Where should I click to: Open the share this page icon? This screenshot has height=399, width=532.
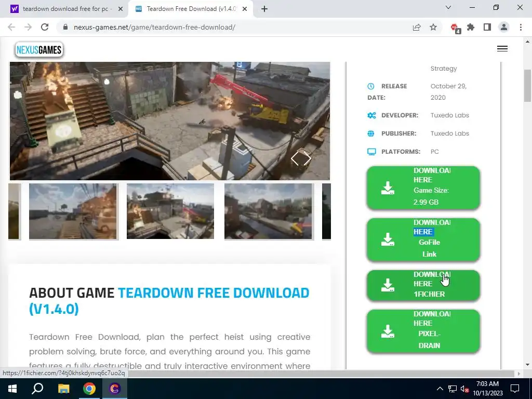pyautogui.click(x=417, y=27)
